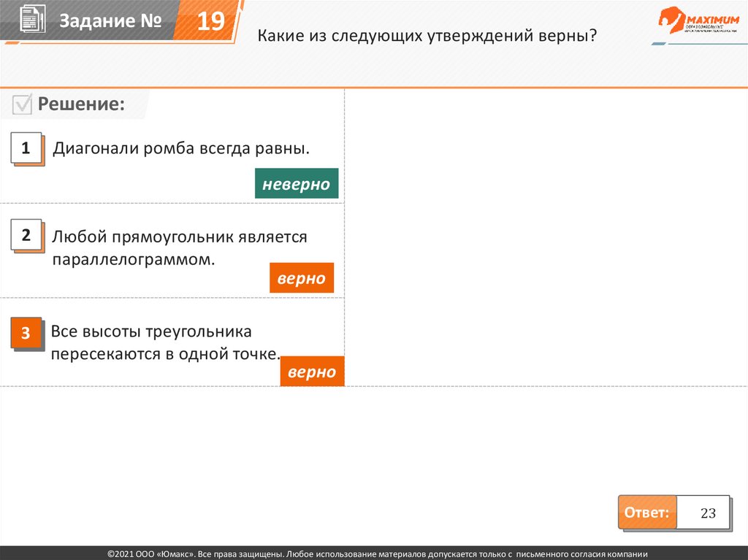
Task: Click the MAXIMUM logo
Action: tap(699, 20)
